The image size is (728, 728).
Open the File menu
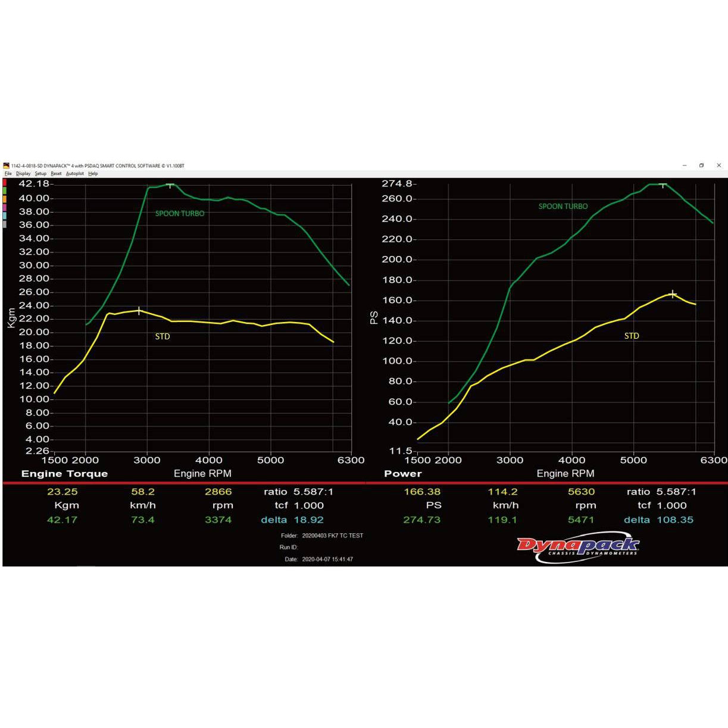point(8,174)
